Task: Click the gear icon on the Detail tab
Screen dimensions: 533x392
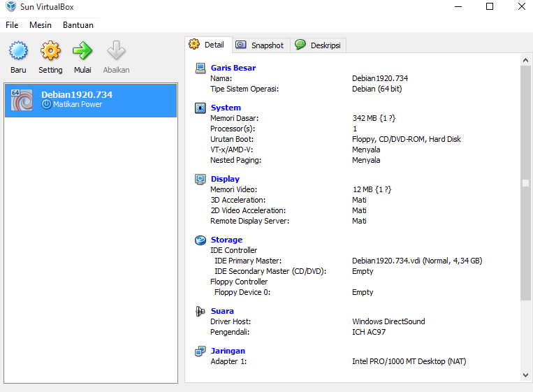Action: (194, 44)
